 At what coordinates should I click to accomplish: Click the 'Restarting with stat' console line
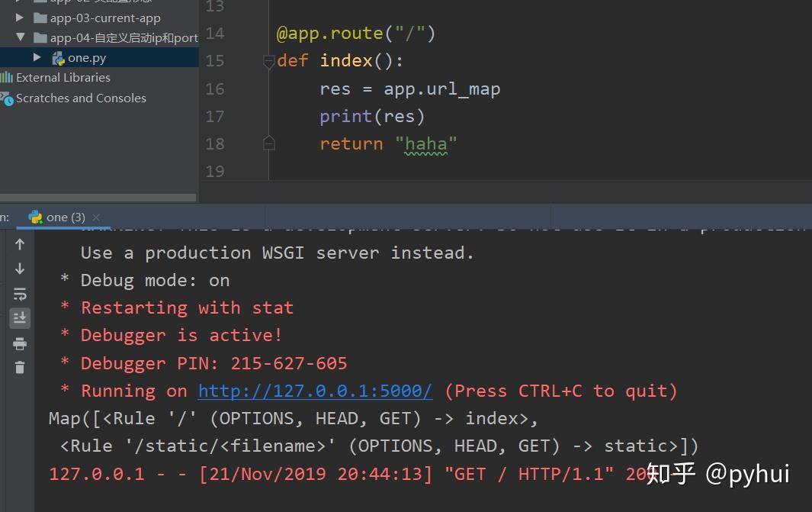tap(187, 308)
